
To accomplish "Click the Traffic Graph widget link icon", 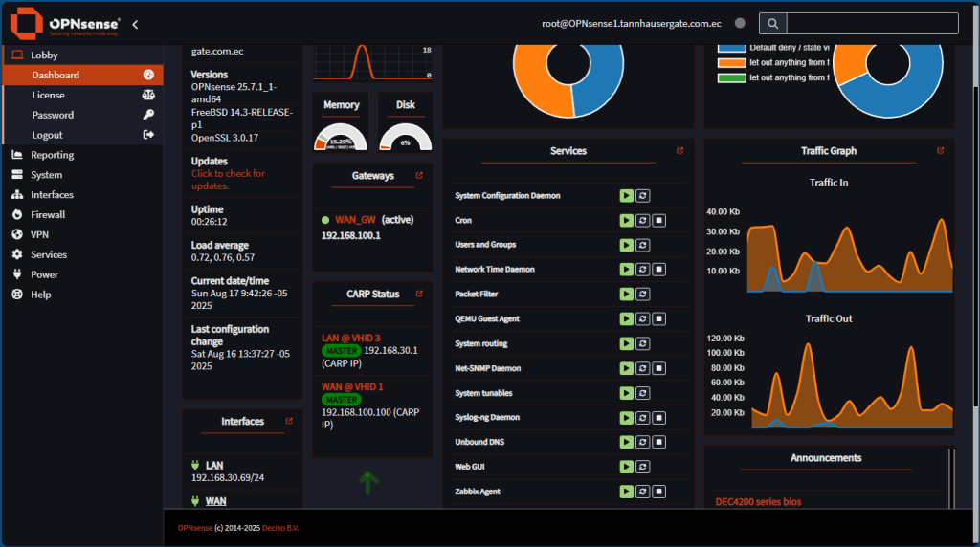I will click(942, 151).
